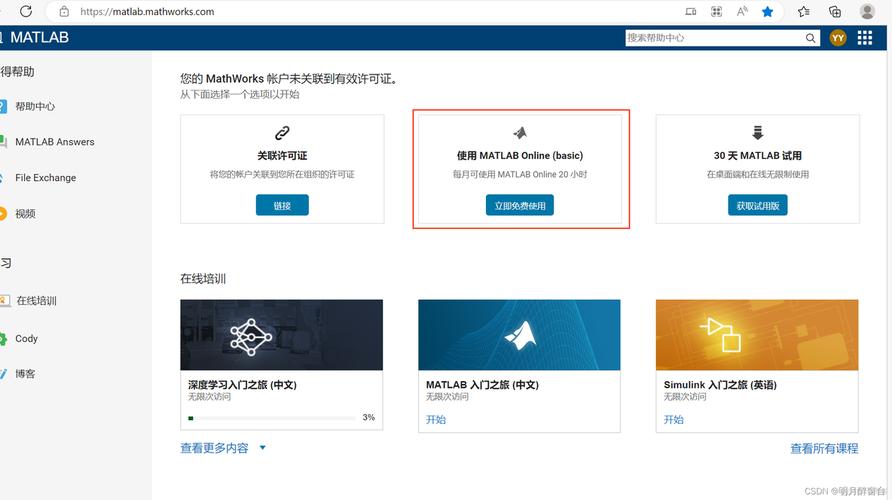Open 博客 in the sidebar
This screenshot has height=500, width=892.
point(25,374)
